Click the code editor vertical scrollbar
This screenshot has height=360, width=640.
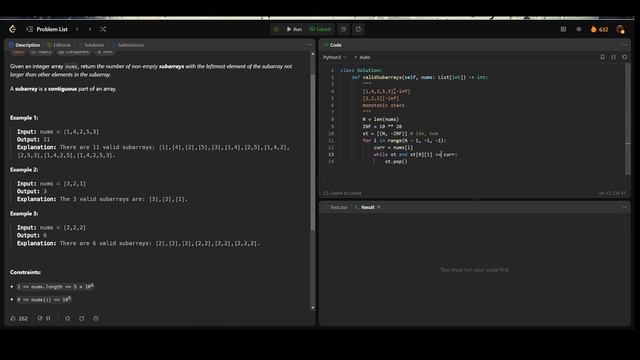click(628, 118)
